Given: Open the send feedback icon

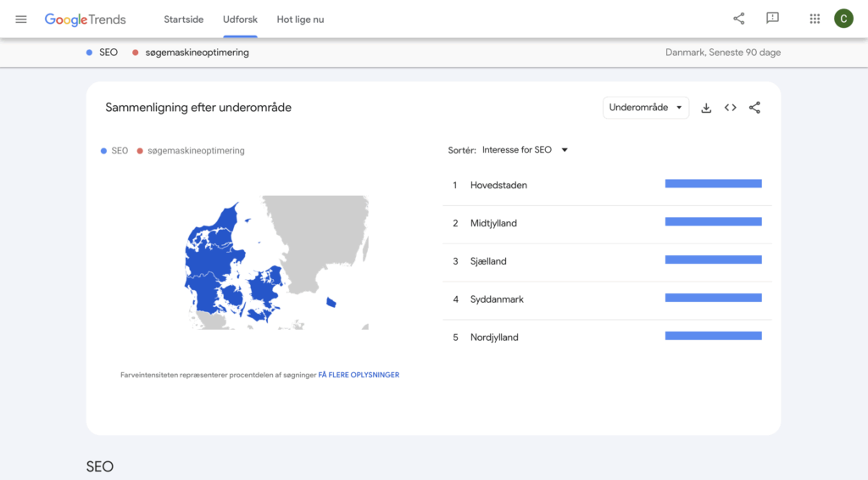Looking at the screenshot, I should pyautogui.click(x=772, y=19).
